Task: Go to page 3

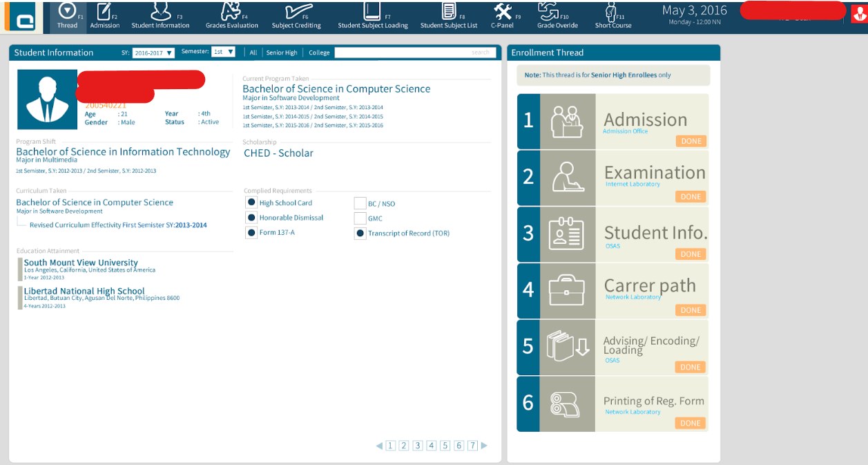Action: pos(418,446)
